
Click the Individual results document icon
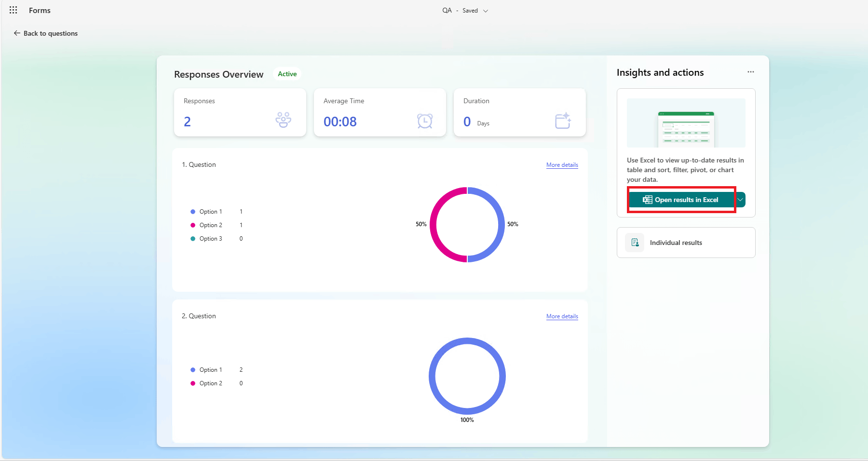click(x=635, y=243)
